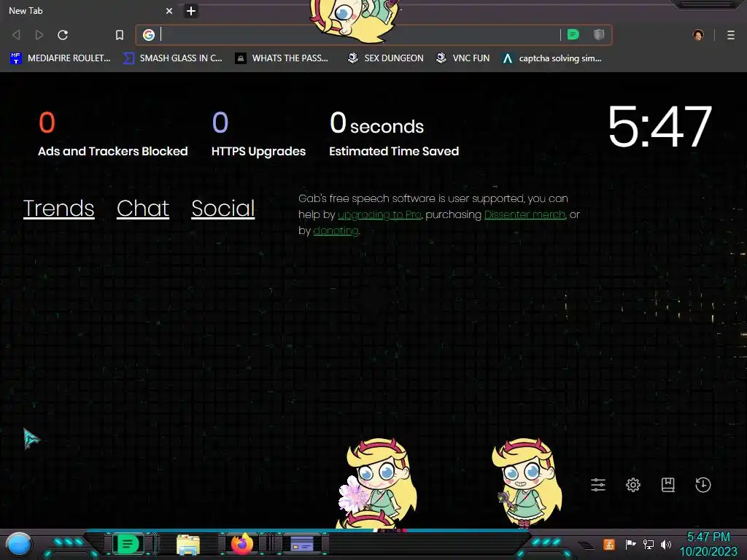Screen dimensions: 747x560
Task: Click the orange Java tray icon
Action: point(608,544)
